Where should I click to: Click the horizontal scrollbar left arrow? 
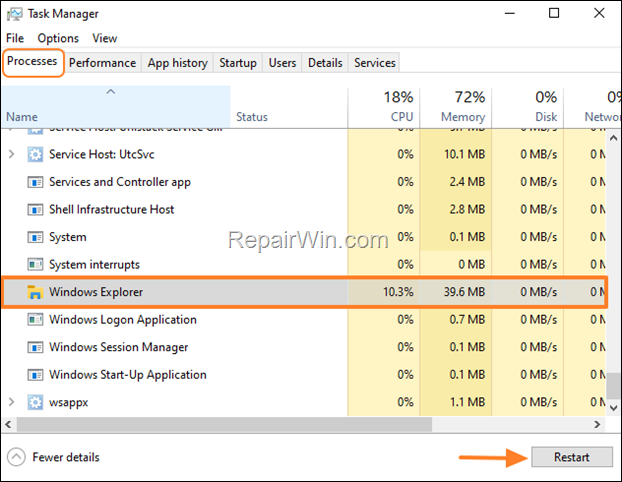[8, 424]
